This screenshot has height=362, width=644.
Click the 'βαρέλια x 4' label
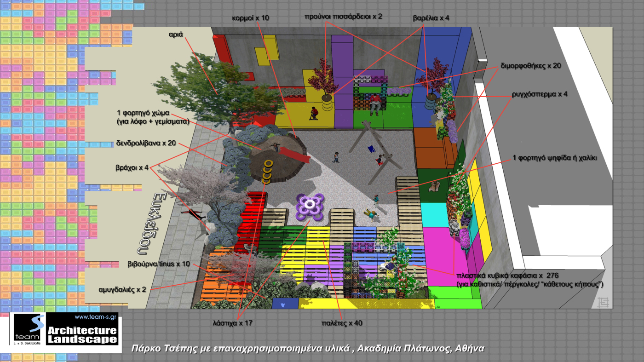point(431,18)
